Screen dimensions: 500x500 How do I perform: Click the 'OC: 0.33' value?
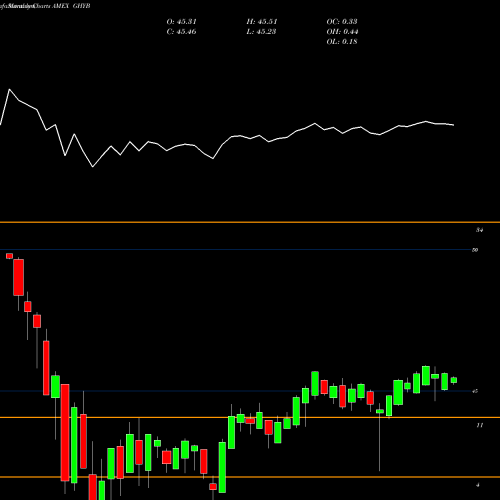click(342, 22)
